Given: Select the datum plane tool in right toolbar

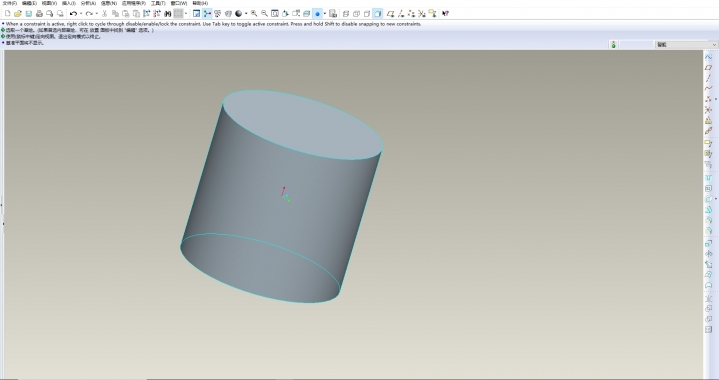Looking at the screenshot, I should [708, 67].
